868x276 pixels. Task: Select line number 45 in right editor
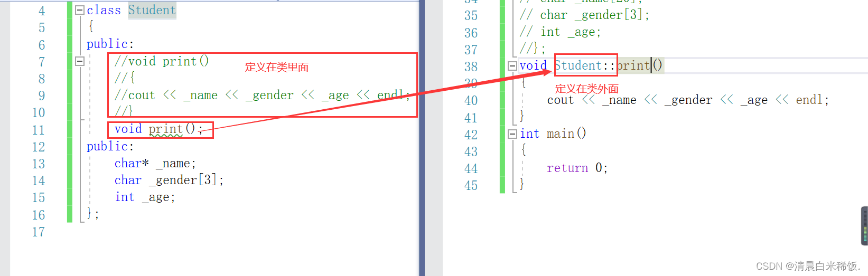coord(471,186)
